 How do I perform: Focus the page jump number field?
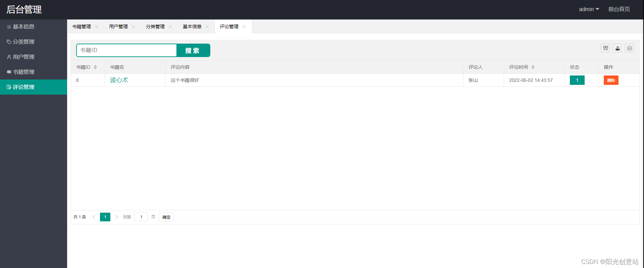[x=141, y=217]
